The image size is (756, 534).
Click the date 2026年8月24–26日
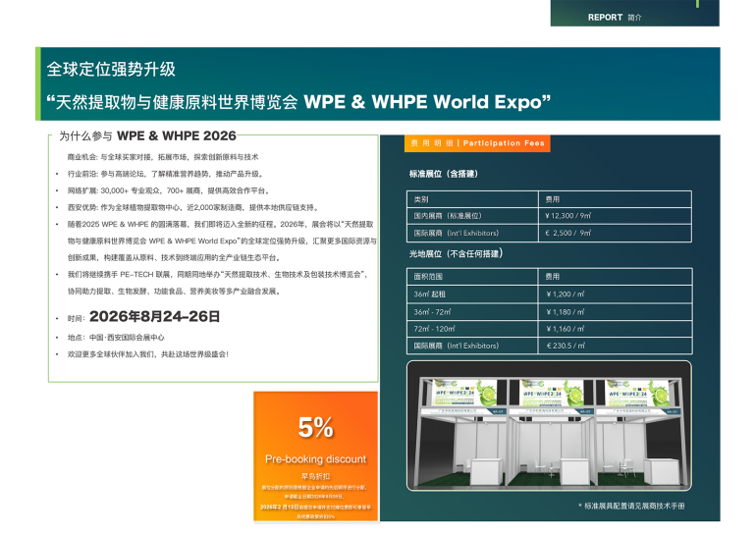click(x=154, y=317)
